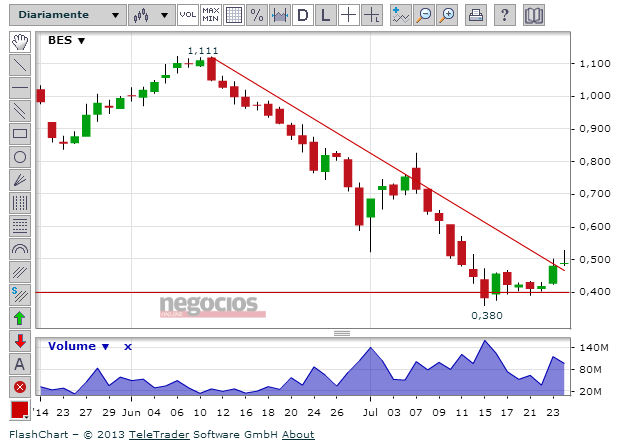Click the zoom in magnifier

447,15
